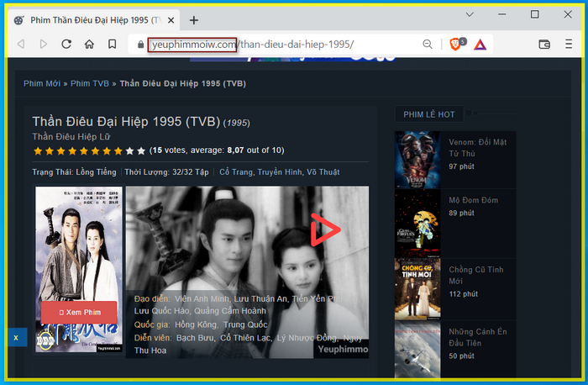Open the Brave Wallet icon

544,45
